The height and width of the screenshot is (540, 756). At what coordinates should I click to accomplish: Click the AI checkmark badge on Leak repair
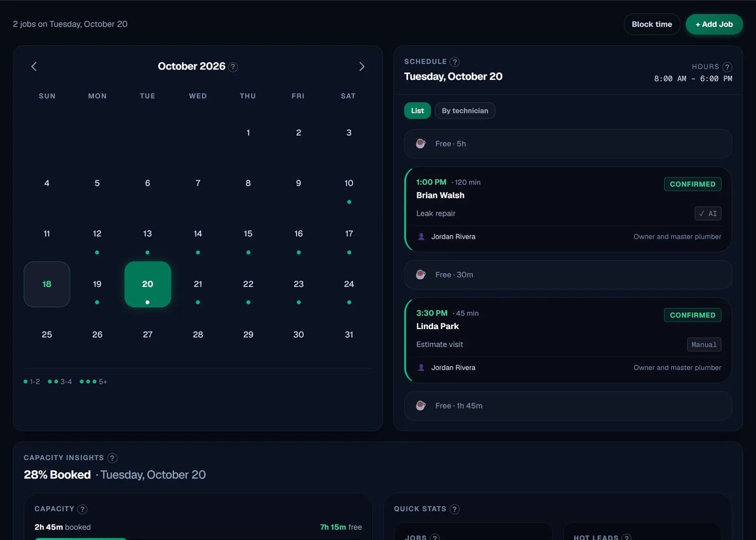tap(708, 214)
